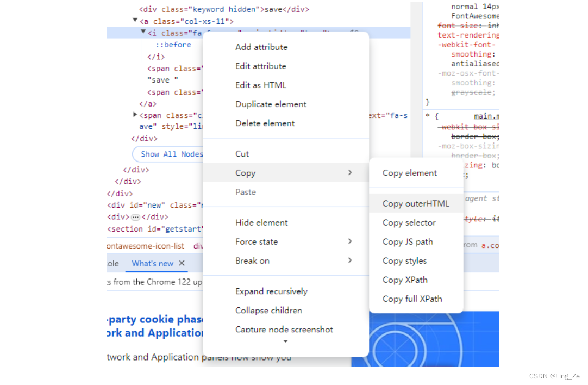Open Break on submenu entry

coord(285,261)
